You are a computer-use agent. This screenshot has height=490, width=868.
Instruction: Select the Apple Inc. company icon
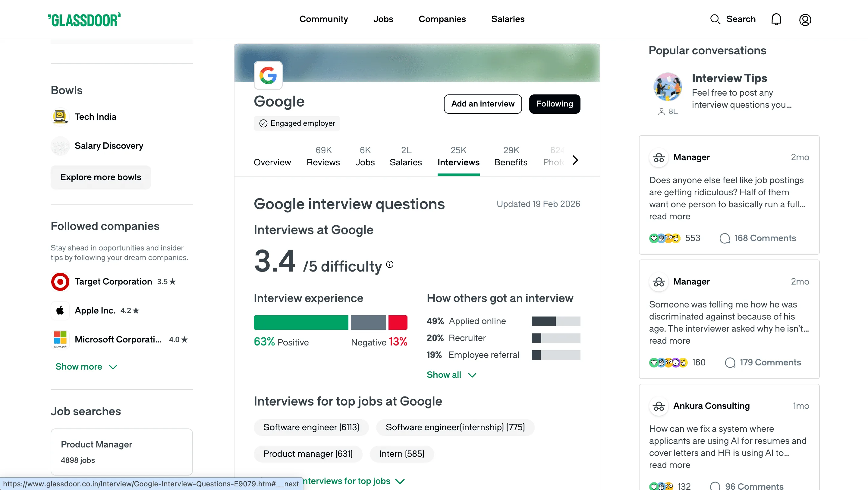(60, 310)
